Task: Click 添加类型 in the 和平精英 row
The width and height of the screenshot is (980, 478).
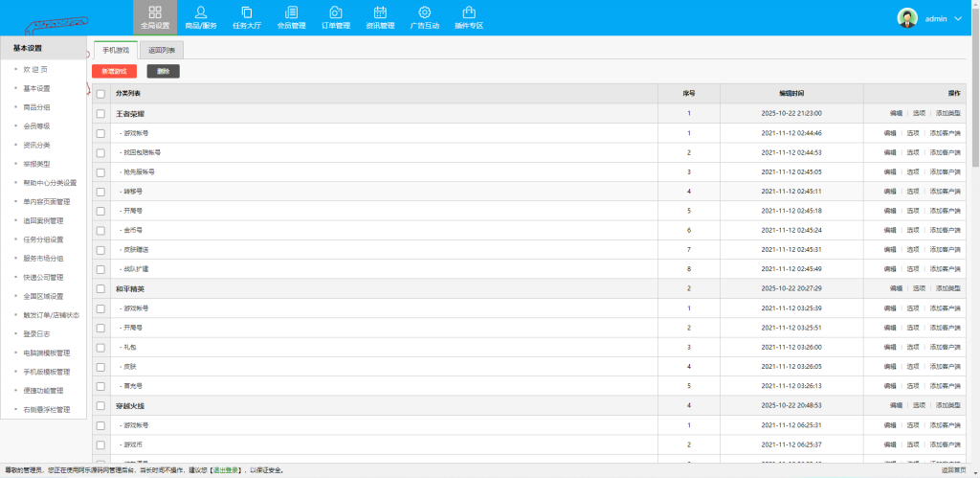Action: point(948,288)
